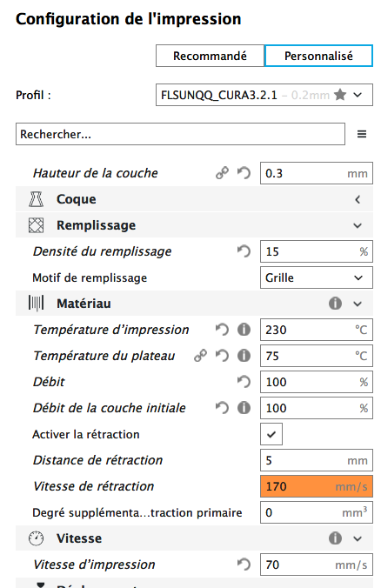Image resolution: width=381 pixels, height=588 pixels.
Task: Reset Densité du remplissage value
Action: [244, 251]
